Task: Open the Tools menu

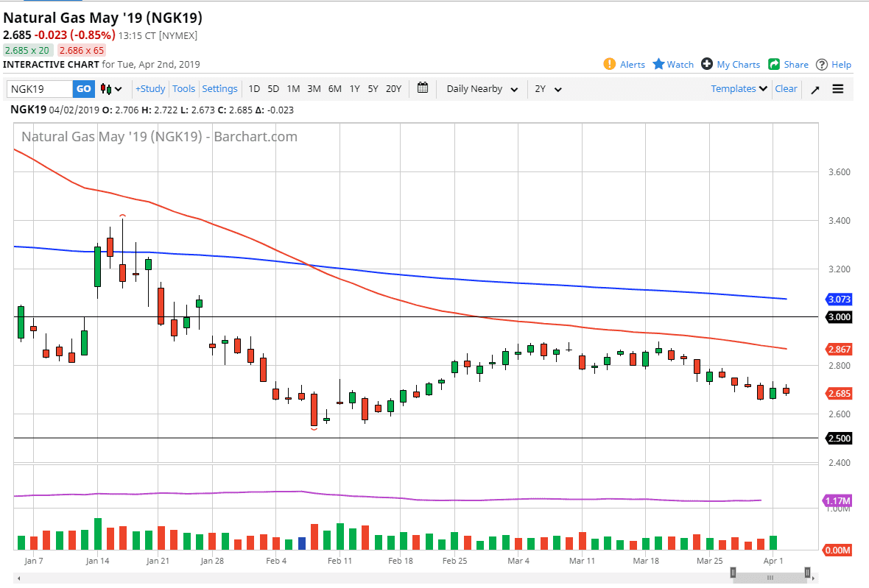Action: (x=183, y=89)
